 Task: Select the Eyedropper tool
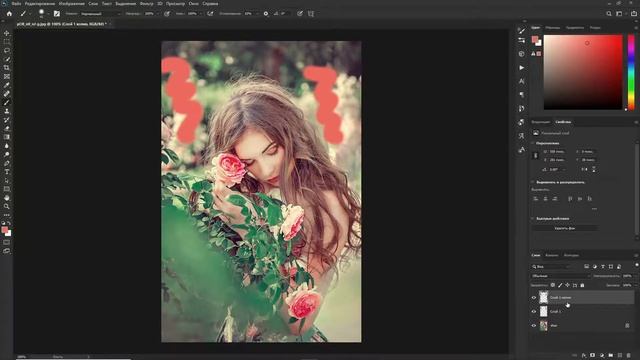[7, 85]
